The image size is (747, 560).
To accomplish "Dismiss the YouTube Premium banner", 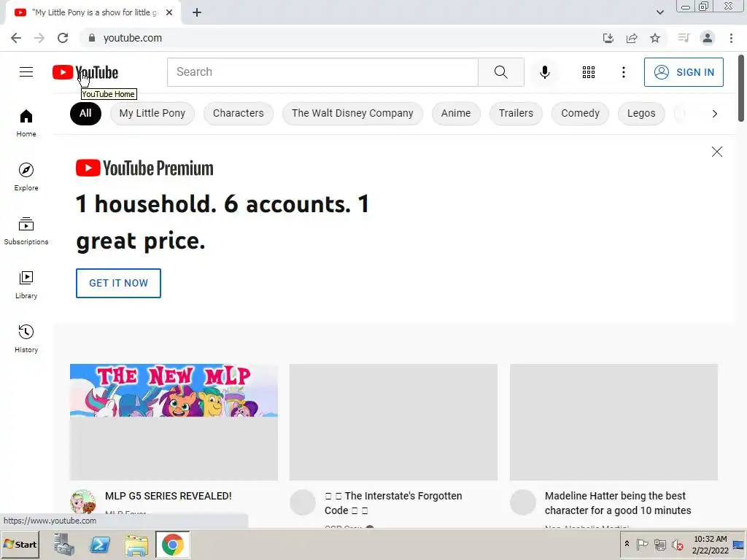I will pyautogui.click(x=716, y=152).
